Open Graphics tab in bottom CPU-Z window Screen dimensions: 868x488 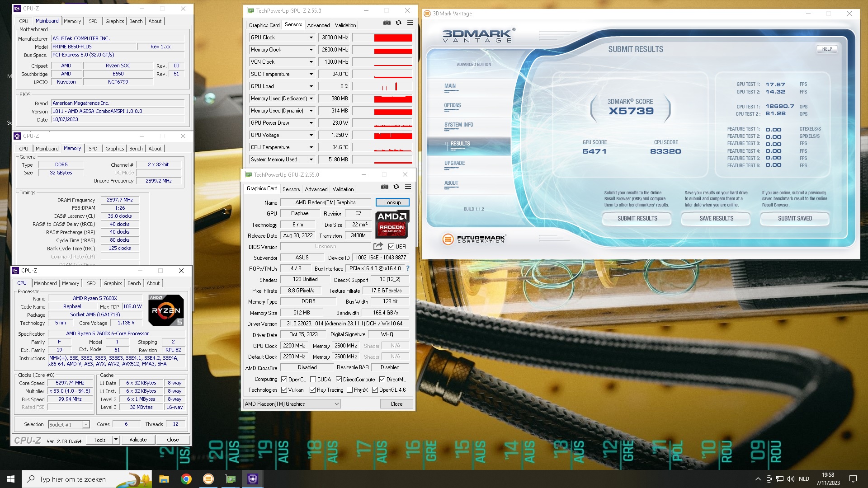(x=113, y=283)
